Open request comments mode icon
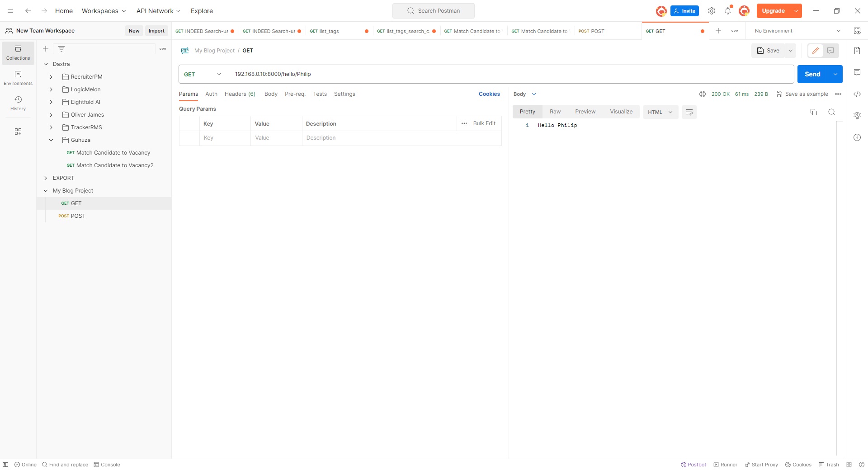868x470 pixels. tap(830, 51)
